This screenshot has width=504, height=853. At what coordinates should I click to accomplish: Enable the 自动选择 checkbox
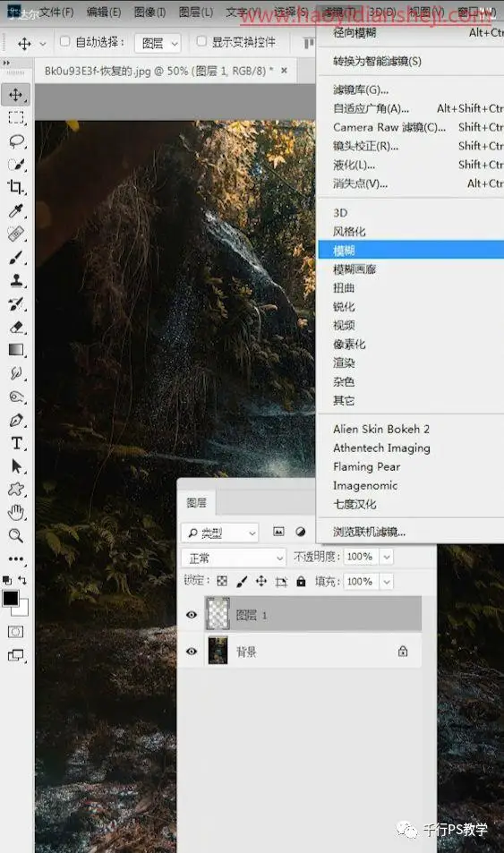click(64, 41)
